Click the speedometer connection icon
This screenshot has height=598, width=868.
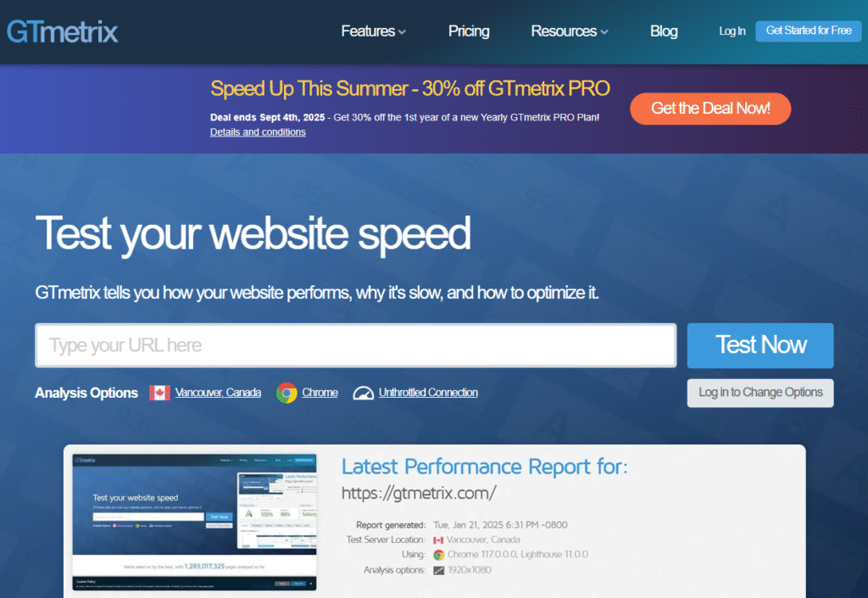pyautogui.click(x=363, y=393)
